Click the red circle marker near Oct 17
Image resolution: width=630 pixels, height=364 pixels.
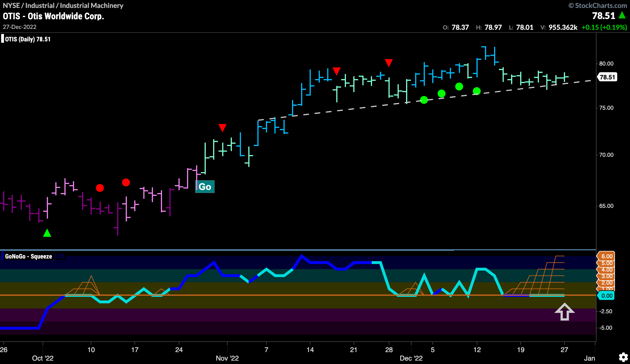point(126,182)
